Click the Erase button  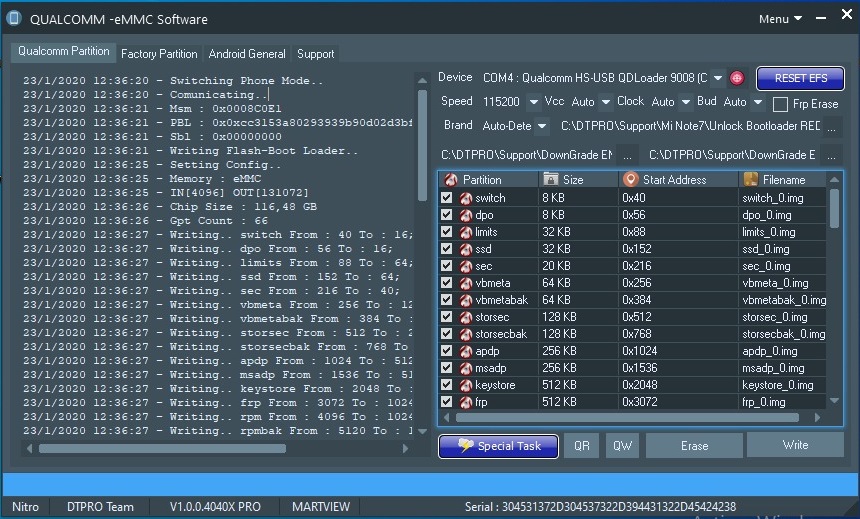(694, 445)
